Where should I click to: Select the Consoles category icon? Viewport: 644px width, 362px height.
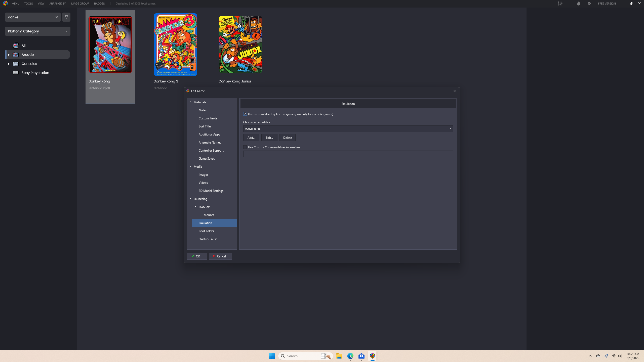point(16,64)
